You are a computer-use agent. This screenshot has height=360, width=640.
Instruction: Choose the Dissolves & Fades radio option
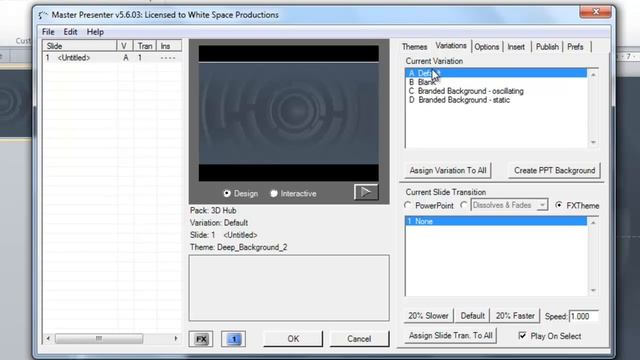point(464,205)
